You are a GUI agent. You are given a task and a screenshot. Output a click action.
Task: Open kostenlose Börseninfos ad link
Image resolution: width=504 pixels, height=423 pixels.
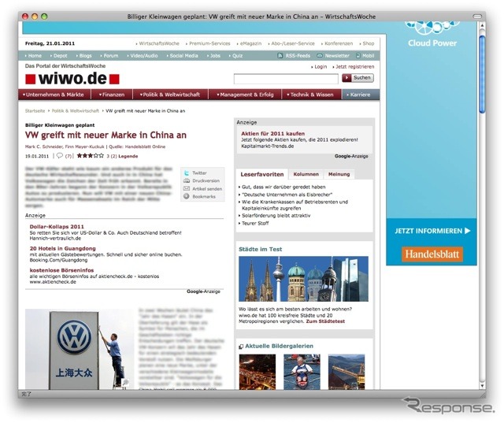[x=61, y=270]
